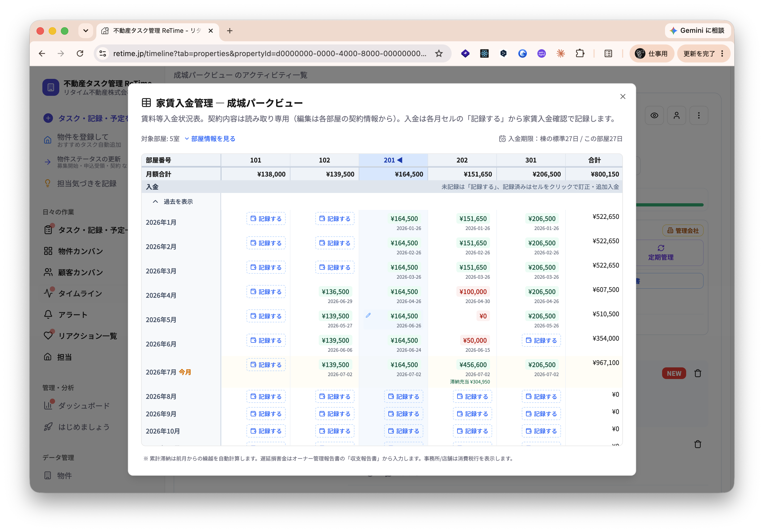
Task: Expand 部屋情報を見る link
Action: click(x=210, y=139)
